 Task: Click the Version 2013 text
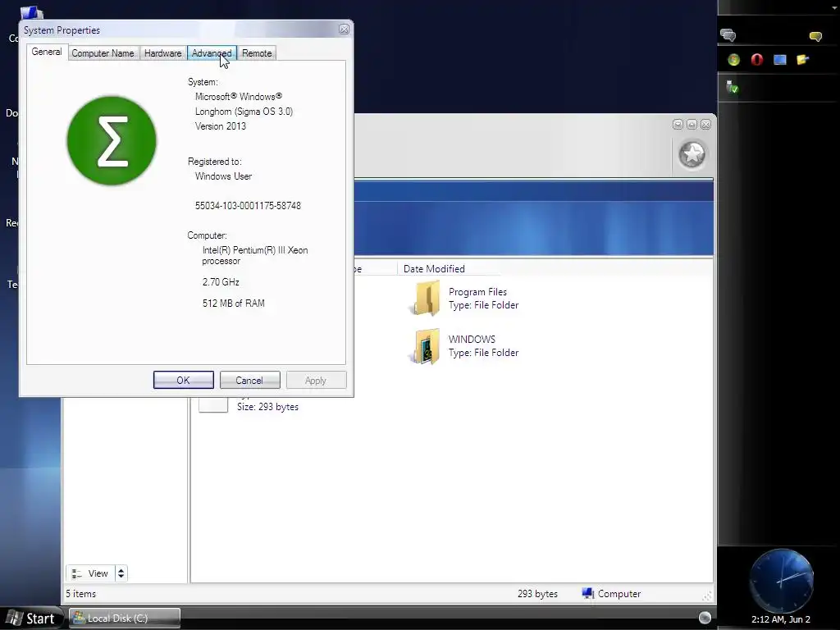[220, 126]
